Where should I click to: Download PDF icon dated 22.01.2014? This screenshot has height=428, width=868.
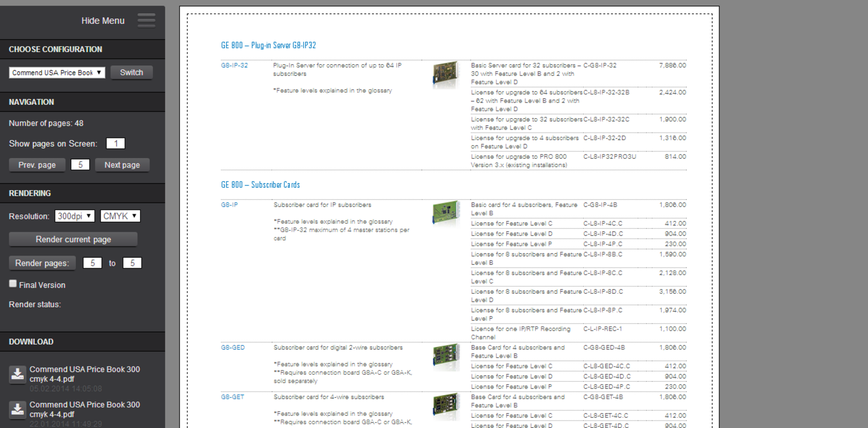point(17,409)
